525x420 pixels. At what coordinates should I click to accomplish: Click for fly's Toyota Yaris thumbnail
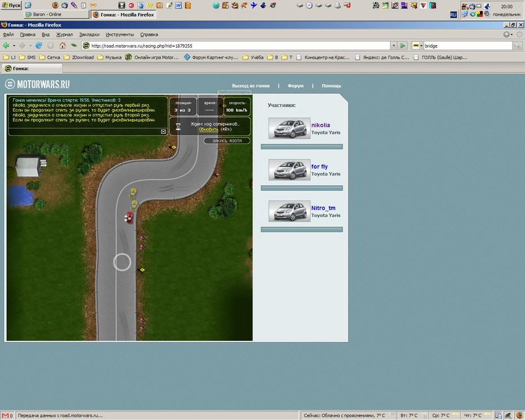289,169
